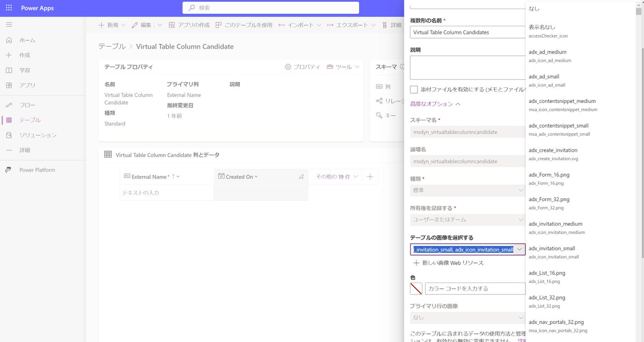
Task: Select adx_create_invitation option
Action: (581, 154)
